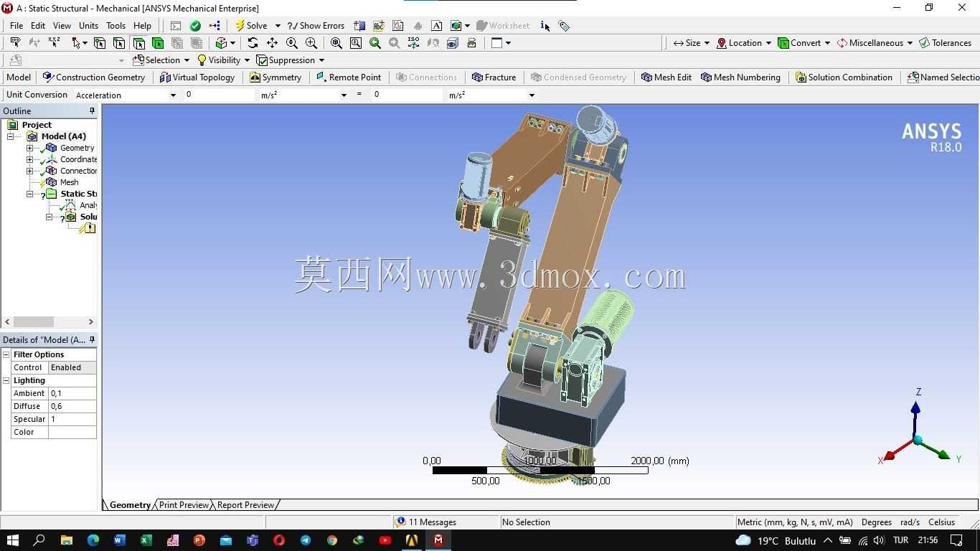Open the Acceleration unit type combo box
Screen dimensions: 980x551
click(126, 95)
